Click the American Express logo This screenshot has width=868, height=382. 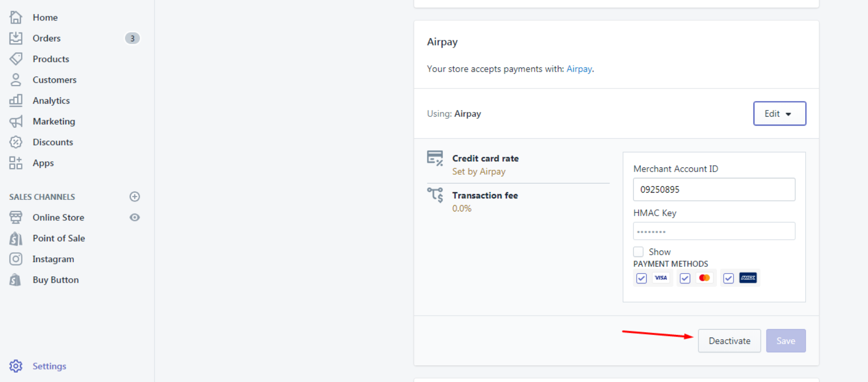pos(748,278)
